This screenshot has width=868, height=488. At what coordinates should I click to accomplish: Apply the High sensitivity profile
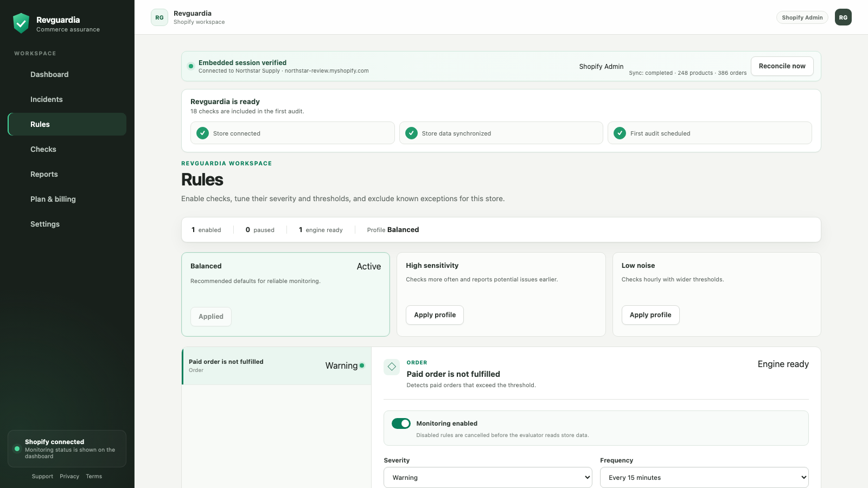[435, 315]
